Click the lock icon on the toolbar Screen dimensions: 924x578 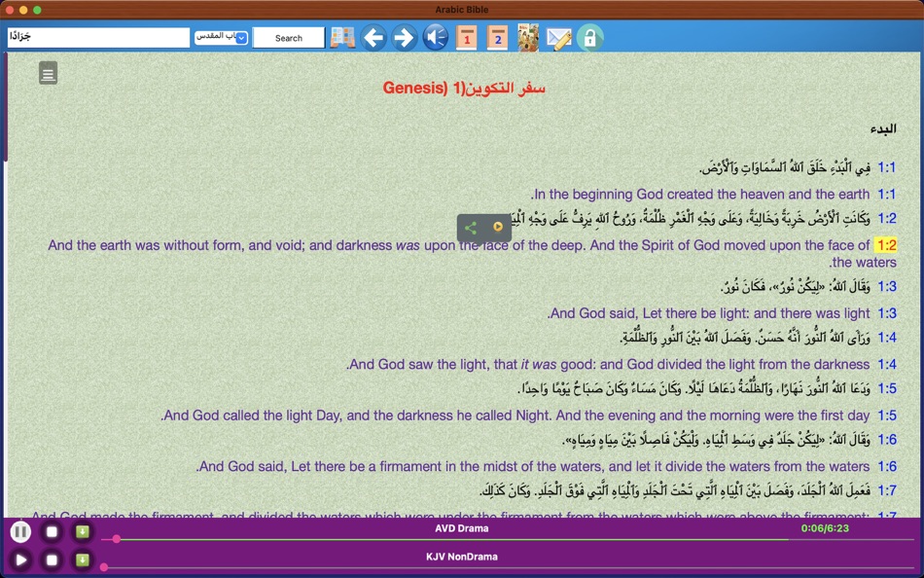pos(590,37)
